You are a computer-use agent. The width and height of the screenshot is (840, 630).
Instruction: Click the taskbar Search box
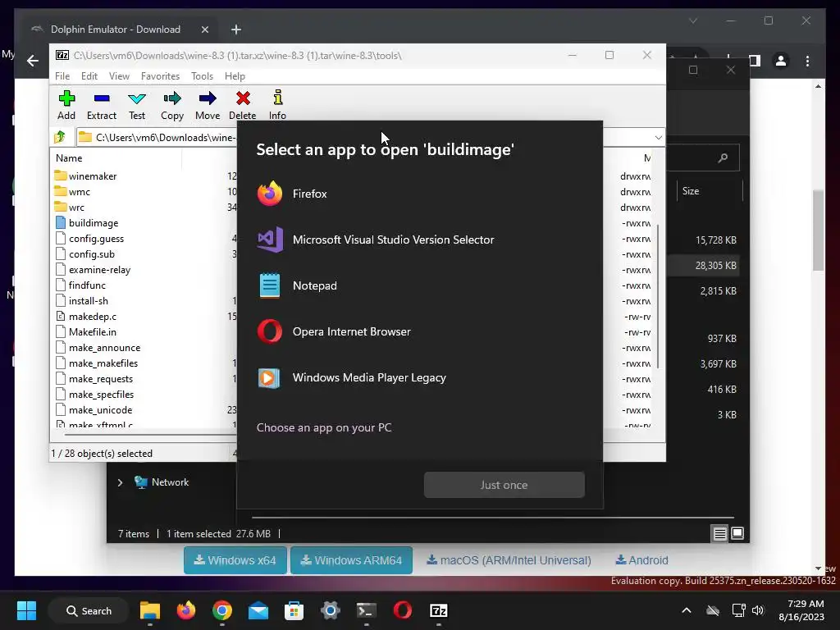pos(89,610)
